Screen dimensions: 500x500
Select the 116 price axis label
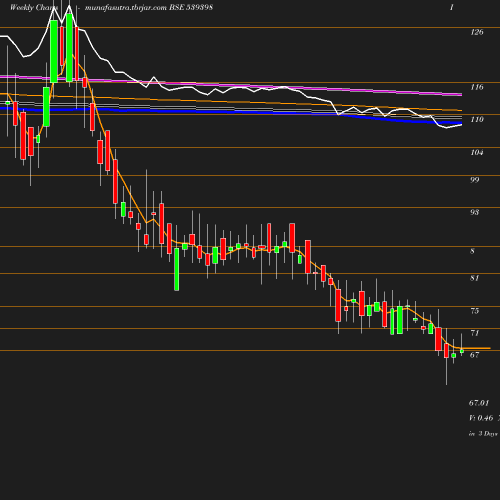pos(477,87)
